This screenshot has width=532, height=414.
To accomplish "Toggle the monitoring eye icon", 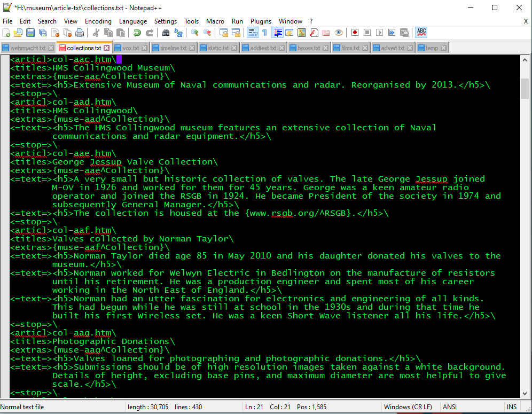I will [338, 33].
